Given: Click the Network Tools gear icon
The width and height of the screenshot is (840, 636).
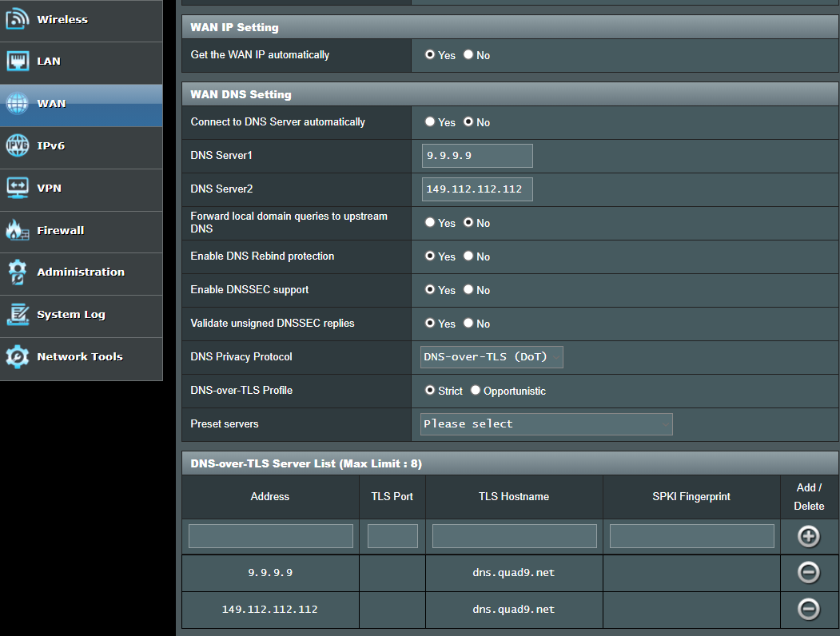Looking at the screenshot, I should coord(18,357).
